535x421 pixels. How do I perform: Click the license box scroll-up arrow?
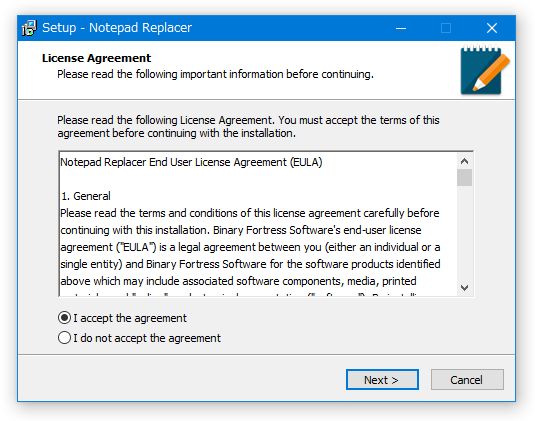[x=464, y=161]
